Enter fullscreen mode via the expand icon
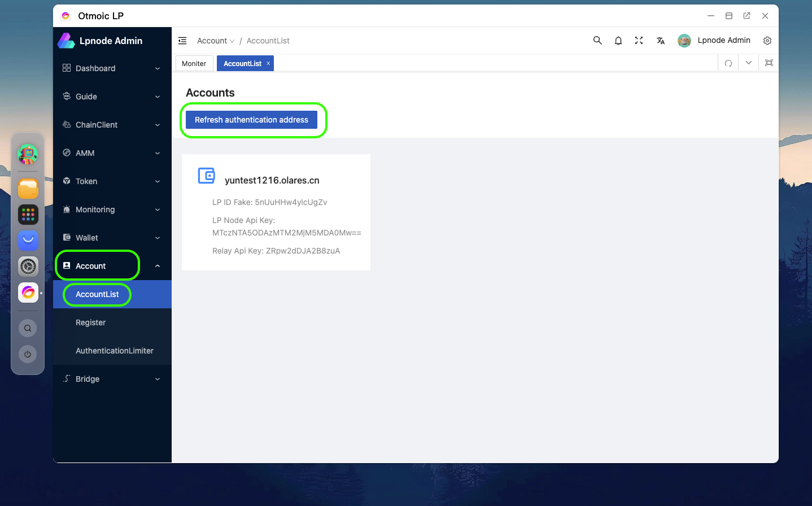 (x=639, y=40)
